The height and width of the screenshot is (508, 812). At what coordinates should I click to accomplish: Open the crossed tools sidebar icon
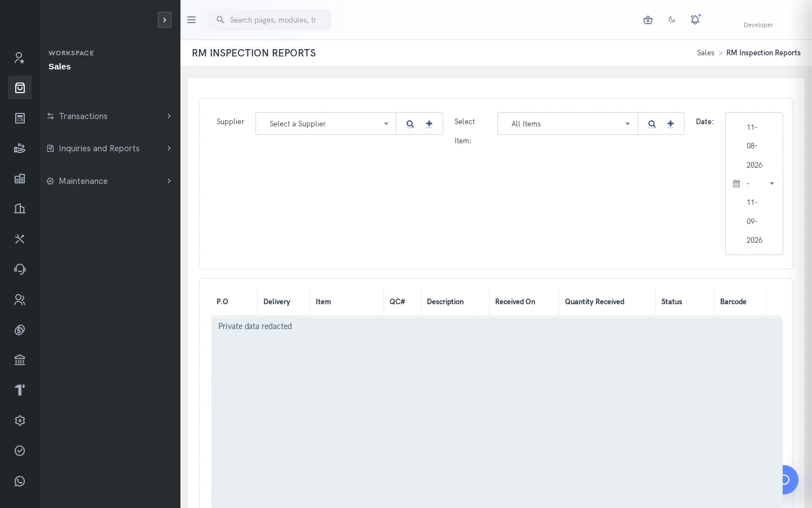20,239
